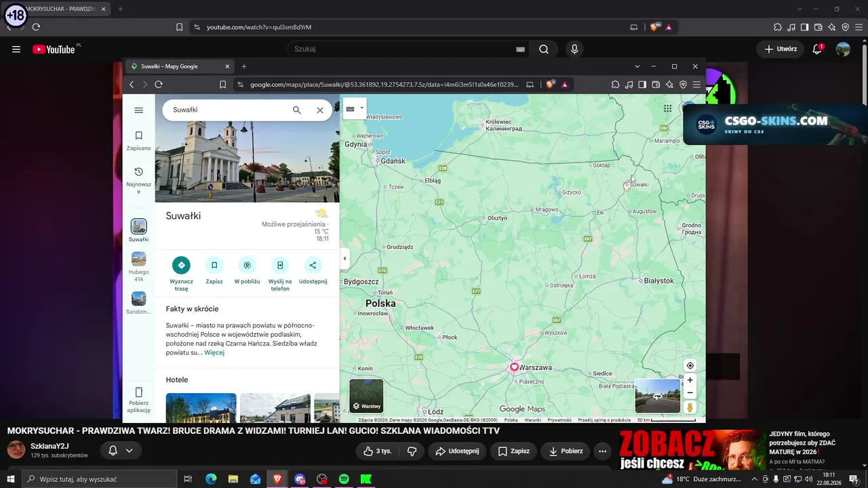Dislike the SzklanaY2J video
Image resolution: width=868 pixels, height=488 pixels.
tap(412, 451)
